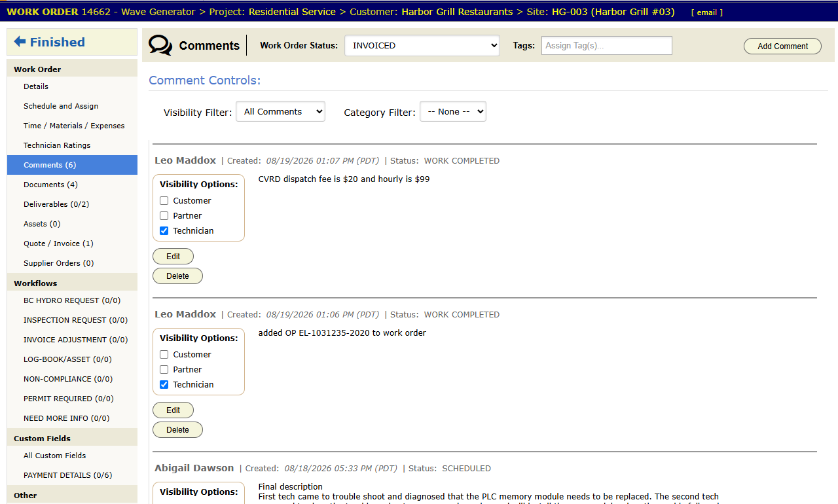The height and width of the screenshot is (504, 838).
Task: Edit the CVRD dispatch fee comment
Action: 173,257
